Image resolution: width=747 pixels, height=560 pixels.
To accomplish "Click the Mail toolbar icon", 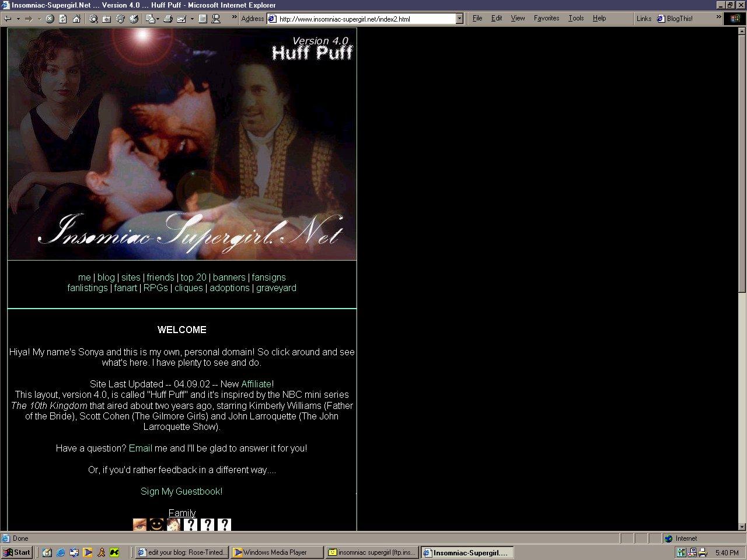I will 151,19.
